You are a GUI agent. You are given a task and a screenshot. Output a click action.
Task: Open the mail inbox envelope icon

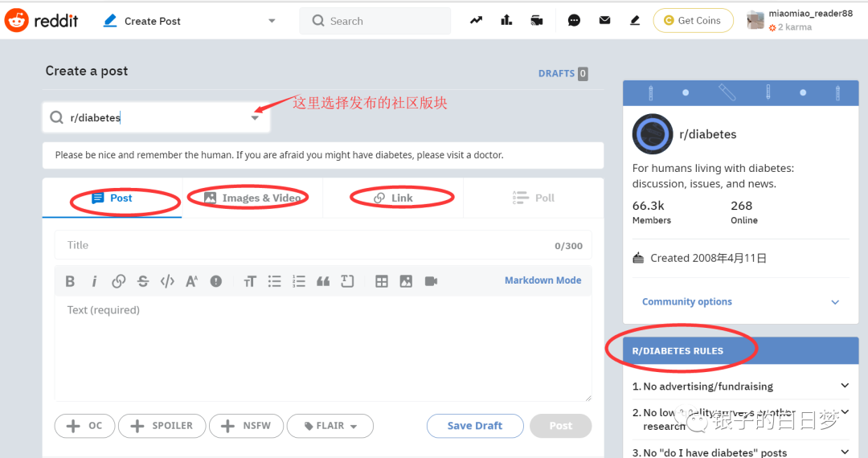(604, 20)
